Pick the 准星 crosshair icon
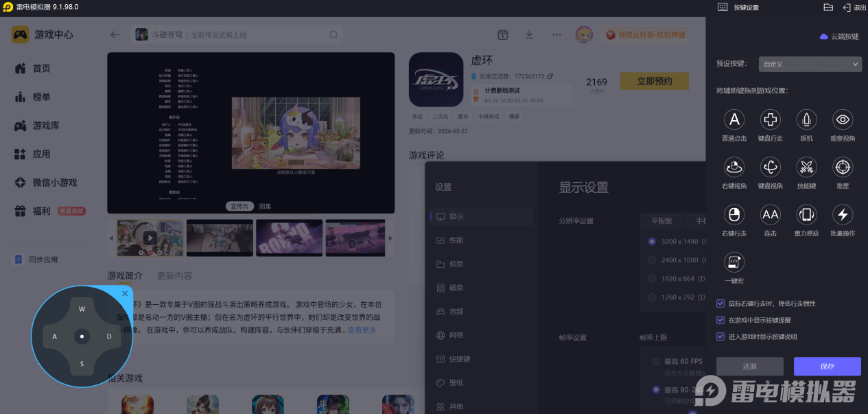868x414 pixels. [843, 167]
